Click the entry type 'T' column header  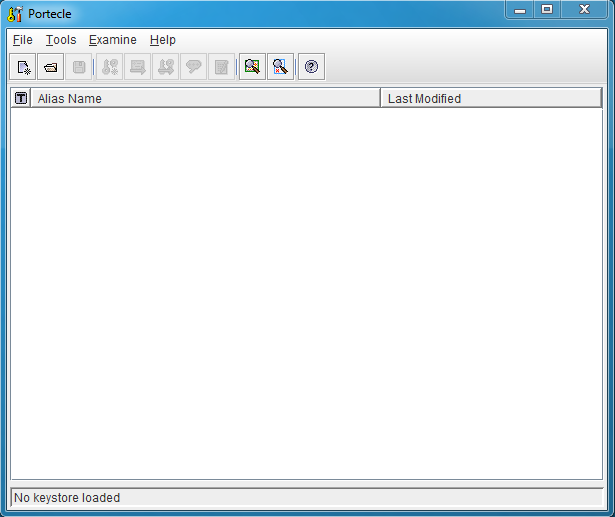point(21,98)
